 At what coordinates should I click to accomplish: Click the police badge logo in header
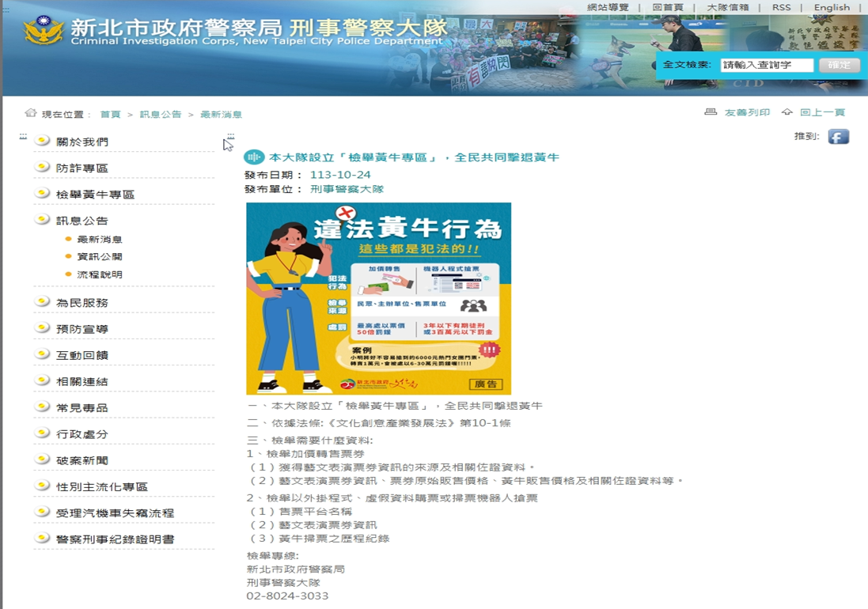(43, 32)
